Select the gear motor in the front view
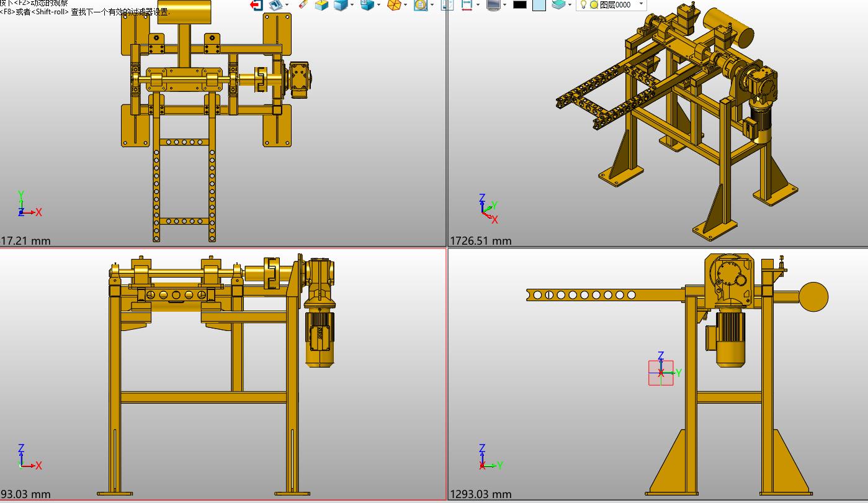The image size is (868, 503). coord(319,312)
